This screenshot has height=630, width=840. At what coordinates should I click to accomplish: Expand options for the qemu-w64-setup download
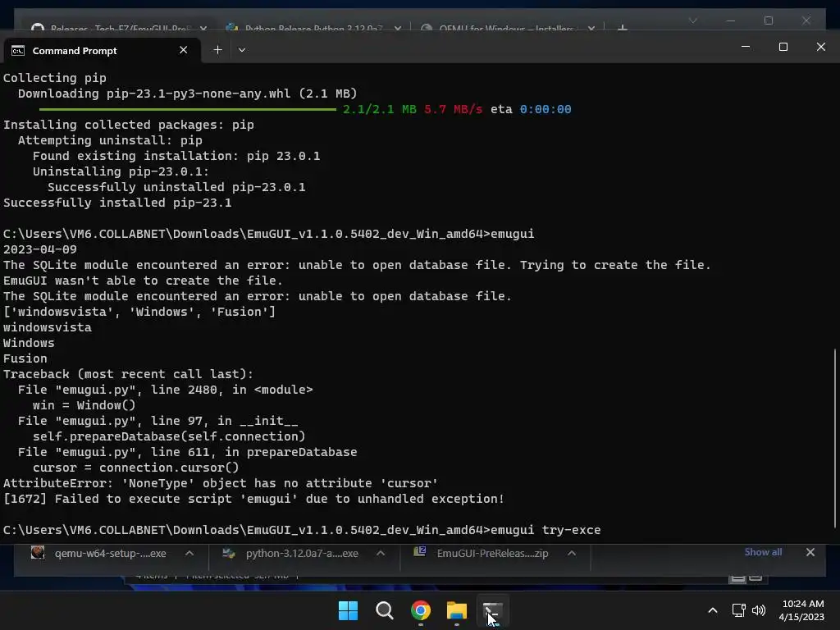pos(189,554)
